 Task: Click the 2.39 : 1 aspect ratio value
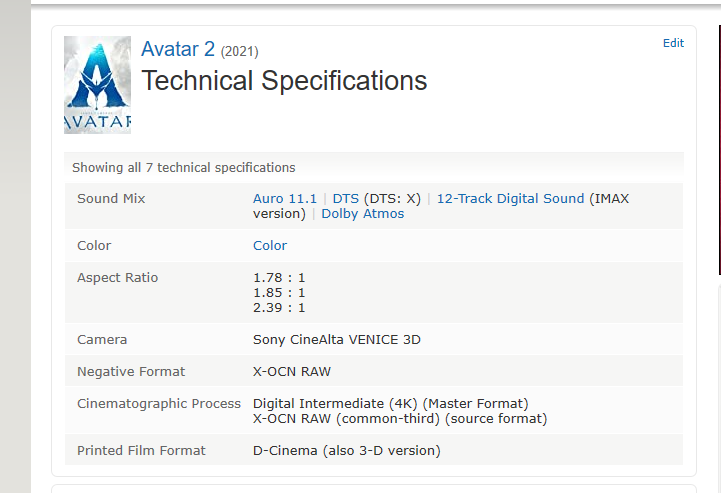click(x=279, y=308)
